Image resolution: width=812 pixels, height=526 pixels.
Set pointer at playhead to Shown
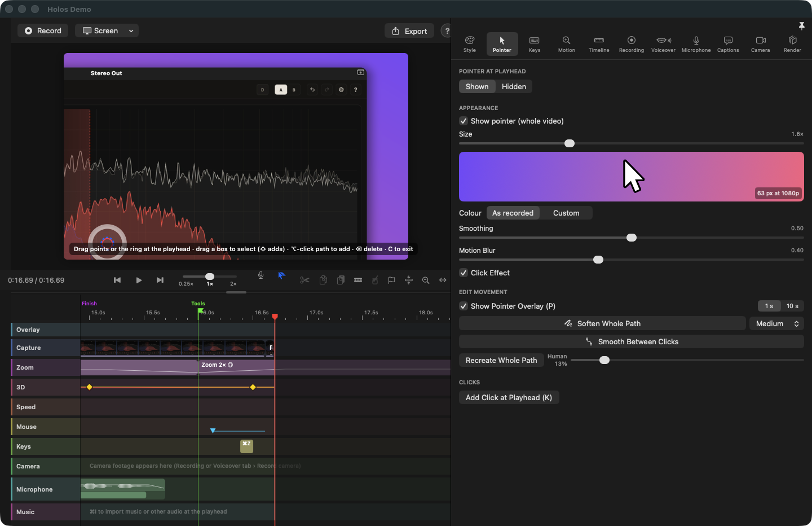(477, 86)
